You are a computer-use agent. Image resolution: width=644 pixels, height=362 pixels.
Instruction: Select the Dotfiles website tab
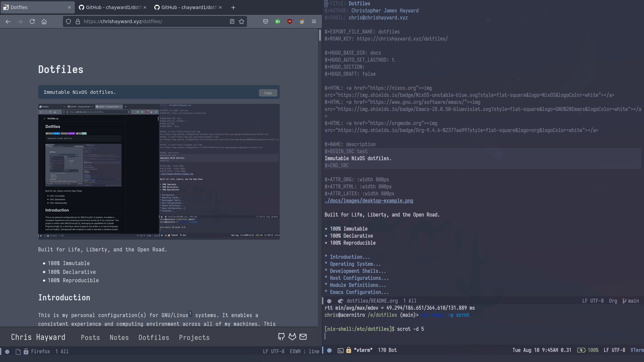coord(35,7)
